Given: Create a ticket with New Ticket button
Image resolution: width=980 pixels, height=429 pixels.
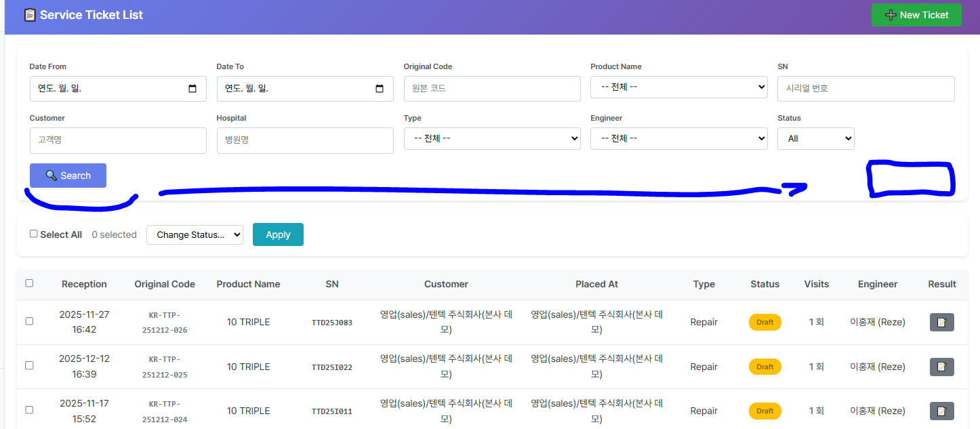Looking at the screenshot, I should [x=916, y=15].
